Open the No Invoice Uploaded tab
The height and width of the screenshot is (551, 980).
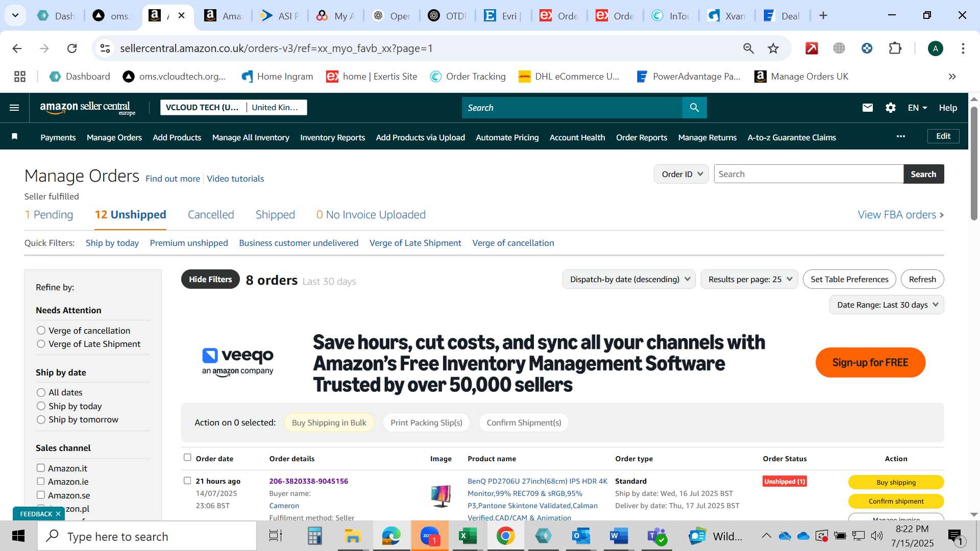point(371,215)
